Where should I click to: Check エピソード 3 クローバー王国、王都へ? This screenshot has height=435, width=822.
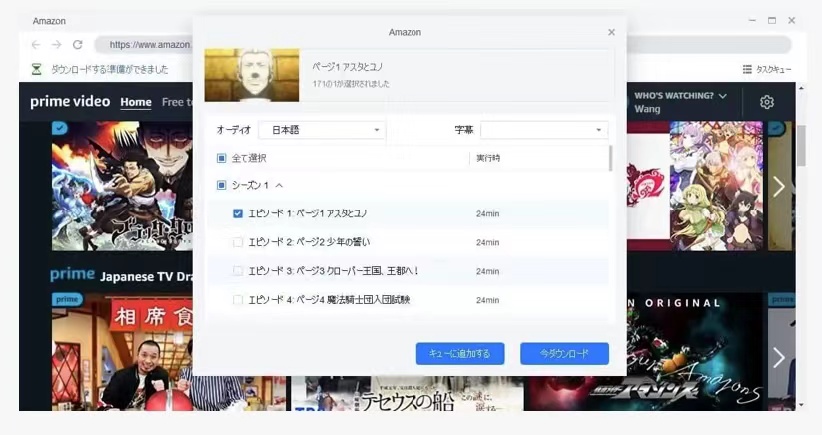point(237,271)
